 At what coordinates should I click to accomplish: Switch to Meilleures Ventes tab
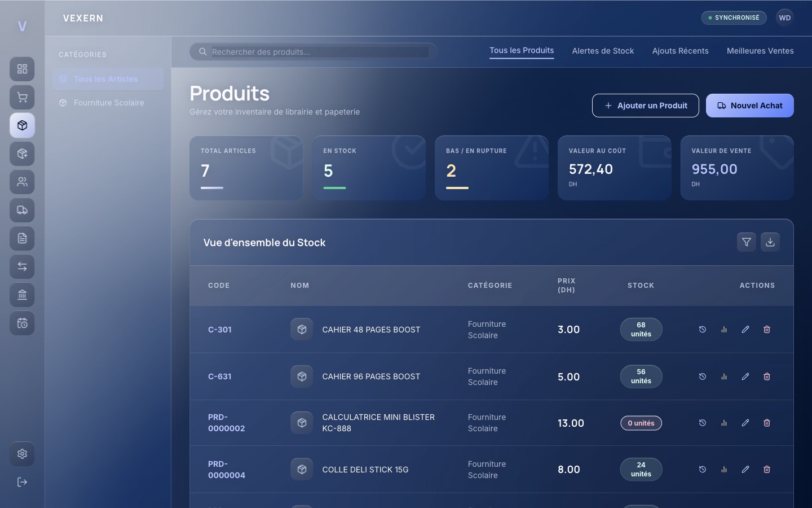click(760, 51)
